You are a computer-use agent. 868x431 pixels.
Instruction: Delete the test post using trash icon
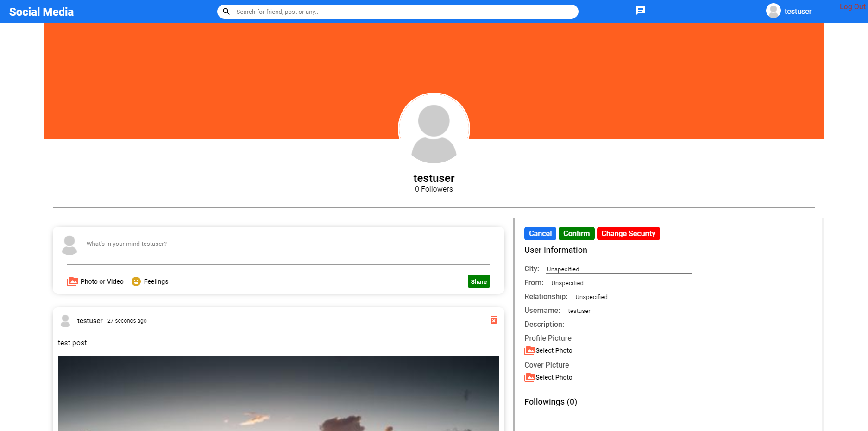click(x=493, y=319)
